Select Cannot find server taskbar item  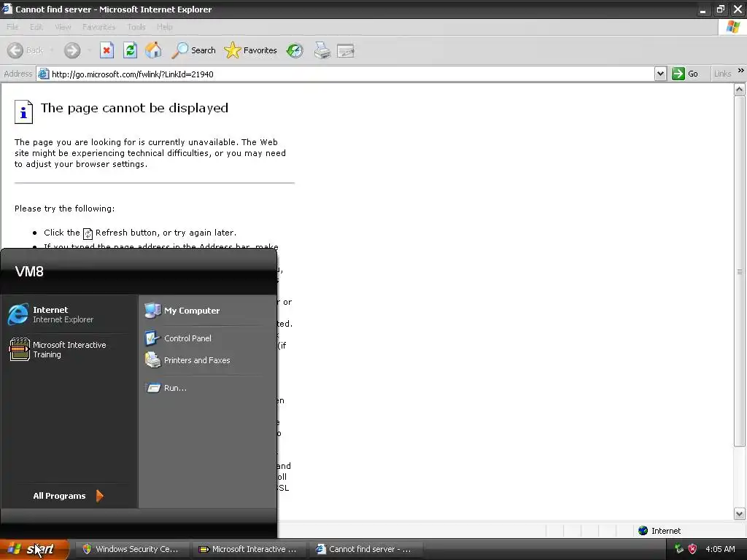click(366, 549)
